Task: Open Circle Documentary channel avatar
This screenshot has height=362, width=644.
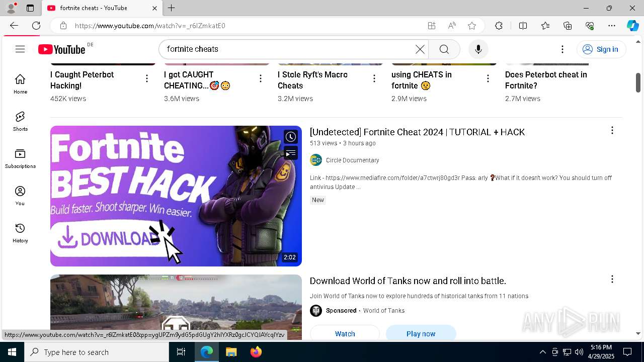Action: (x=316, y=160)
